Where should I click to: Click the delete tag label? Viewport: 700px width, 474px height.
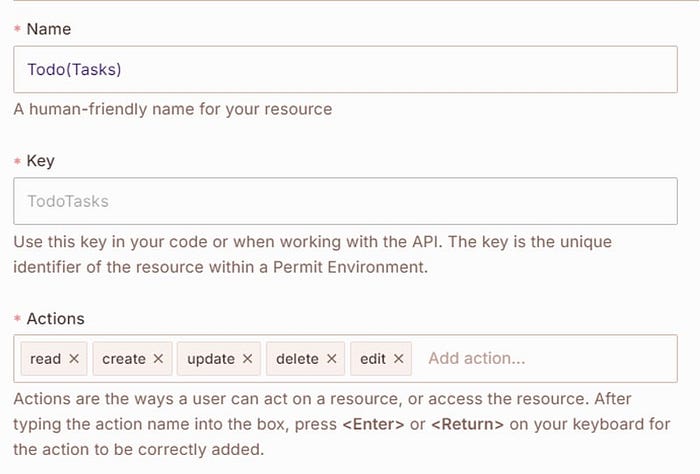pos(297,358)
